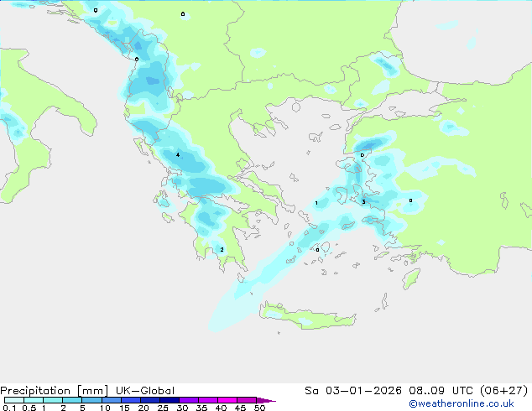Screen dimensions: 532x411
Task: Pick the 40–45 mm magenta legend swatch
Action: tap(227, 400)
